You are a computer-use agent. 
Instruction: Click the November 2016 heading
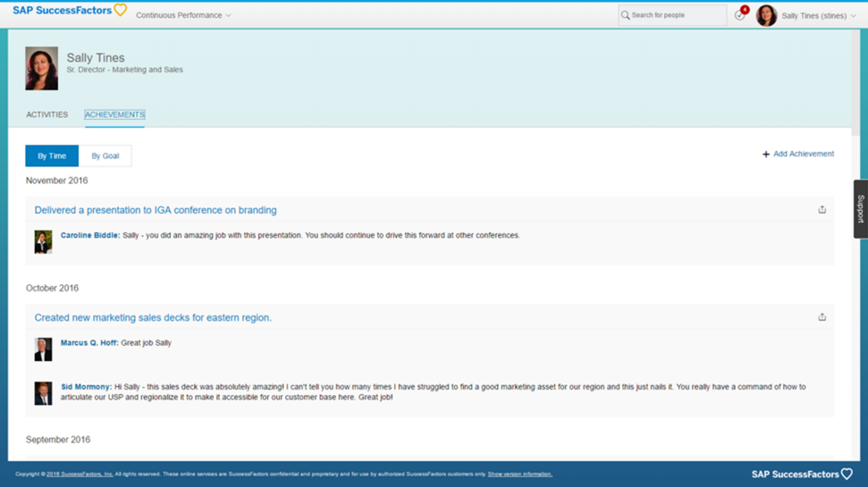point(57,181)
